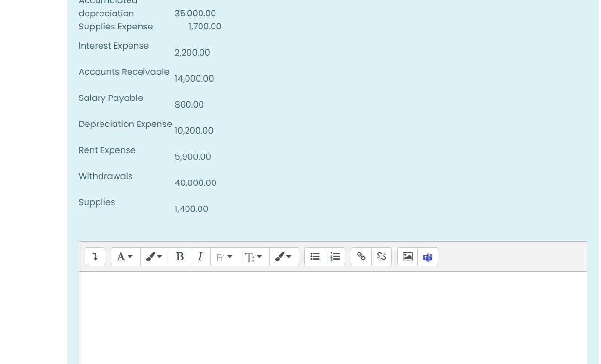This screenshot has height=364, width=601.
Task: Insert a hyperlink
Action: [361, 256]
